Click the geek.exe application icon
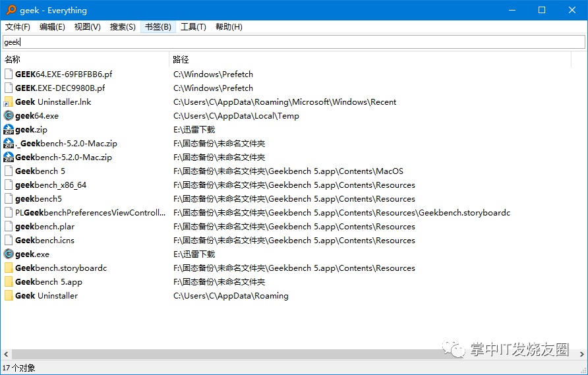This screenshot has height=375, width=588. pos(9,254)
